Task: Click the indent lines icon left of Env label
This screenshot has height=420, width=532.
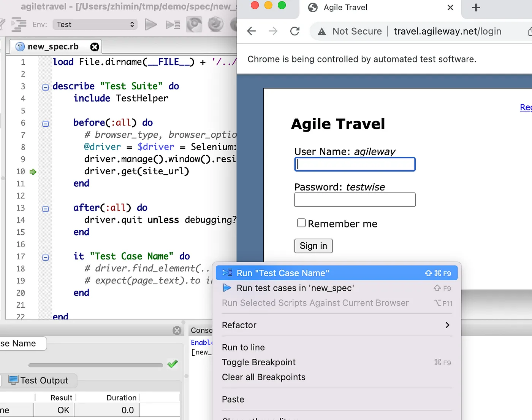Action: (x=19, y=24)
